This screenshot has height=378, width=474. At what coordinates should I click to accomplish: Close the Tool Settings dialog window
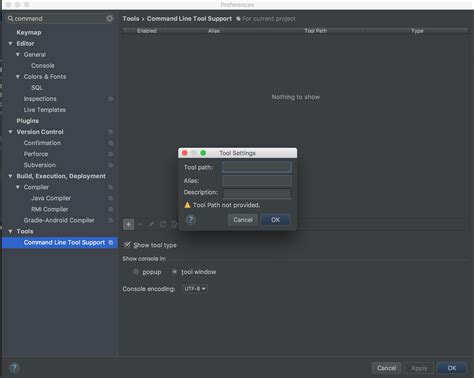coord(185,153)
